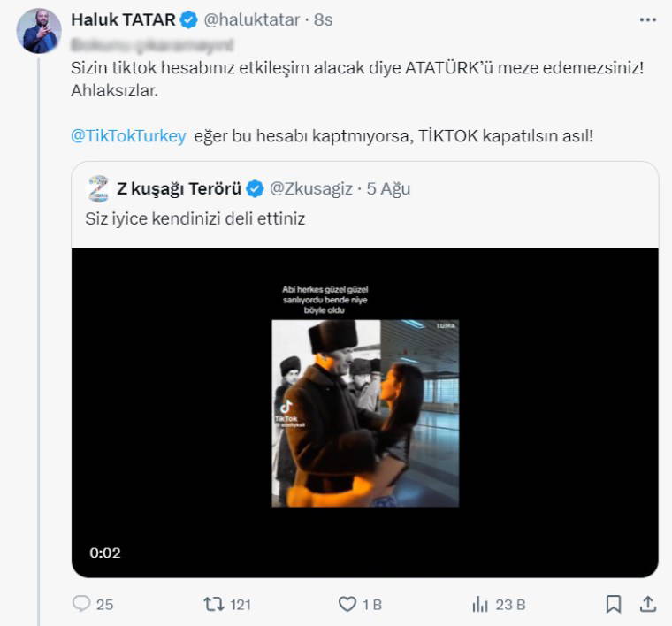View analytics via the bar chart icon
The image size is (672, 626).
click(481, 605)
